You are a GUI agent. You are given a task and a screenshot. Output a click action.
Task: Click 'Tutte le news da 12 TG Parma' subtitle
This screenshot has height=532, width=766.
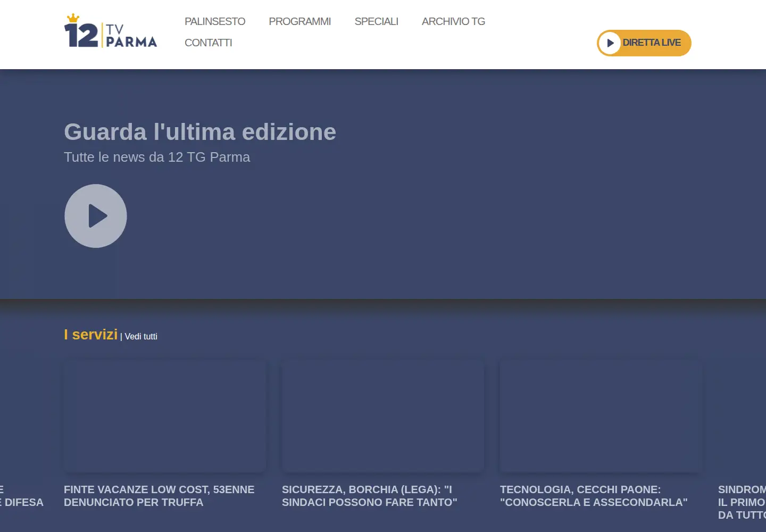point(157,157)
